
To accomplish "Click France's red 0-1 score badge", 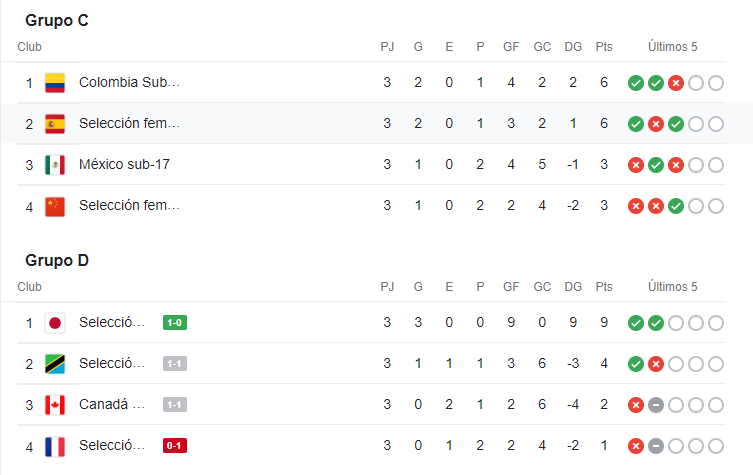I will tap(175, 445).
